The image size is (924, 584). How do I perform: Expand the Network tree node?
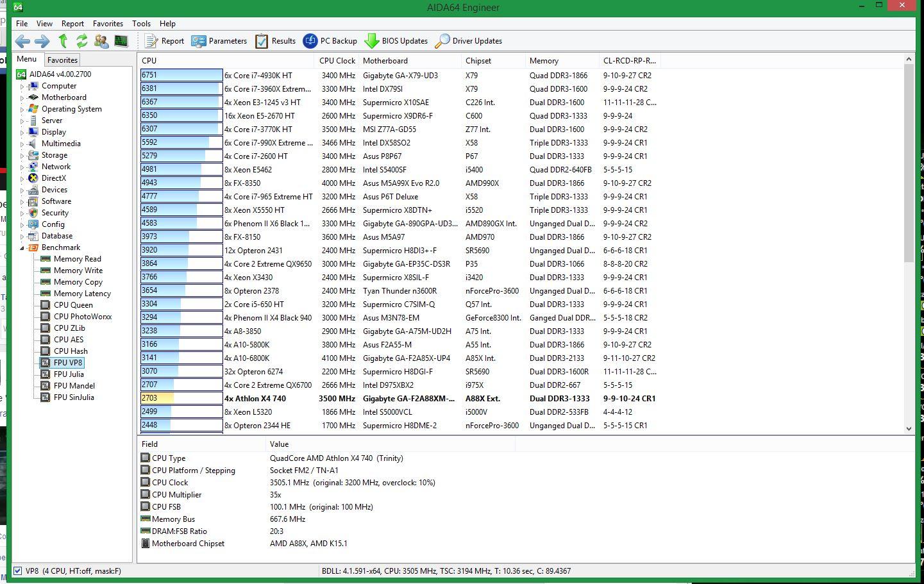22,167
